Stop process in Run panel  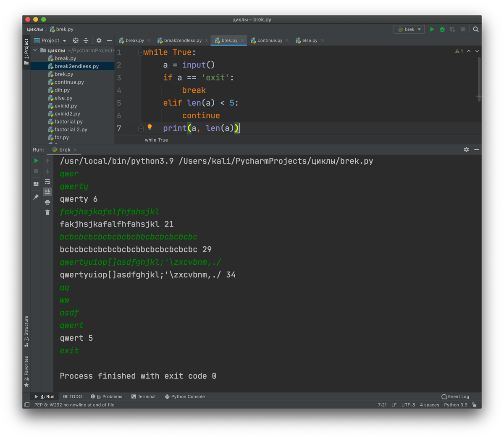tap(36, 171)
